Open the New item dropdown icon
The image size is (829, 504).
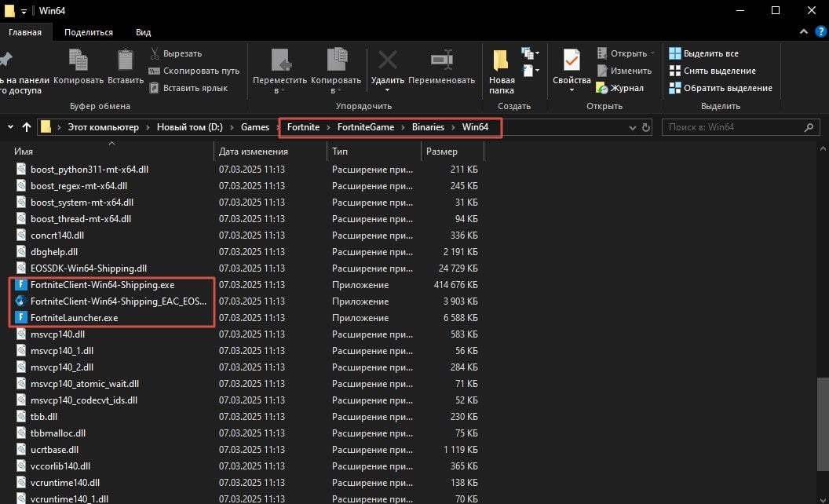pos(530,53)
